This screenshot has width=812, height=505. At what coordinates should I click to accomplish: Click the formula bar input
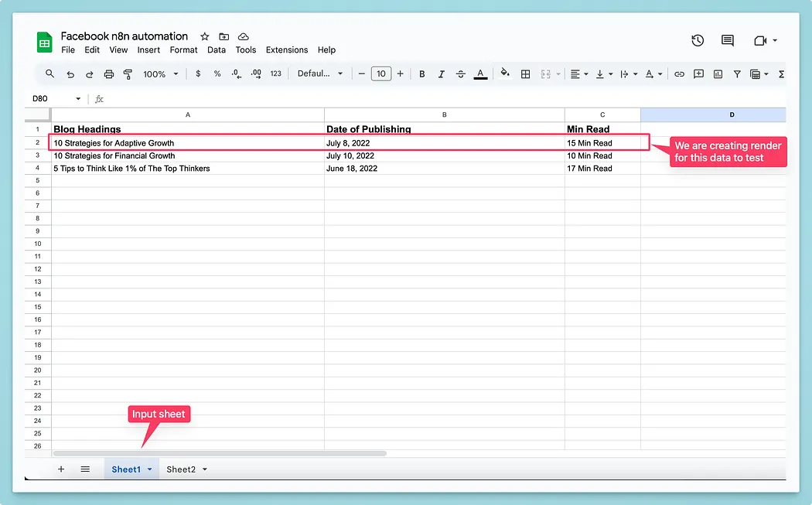pyautogui.click(x=445, y=98)
